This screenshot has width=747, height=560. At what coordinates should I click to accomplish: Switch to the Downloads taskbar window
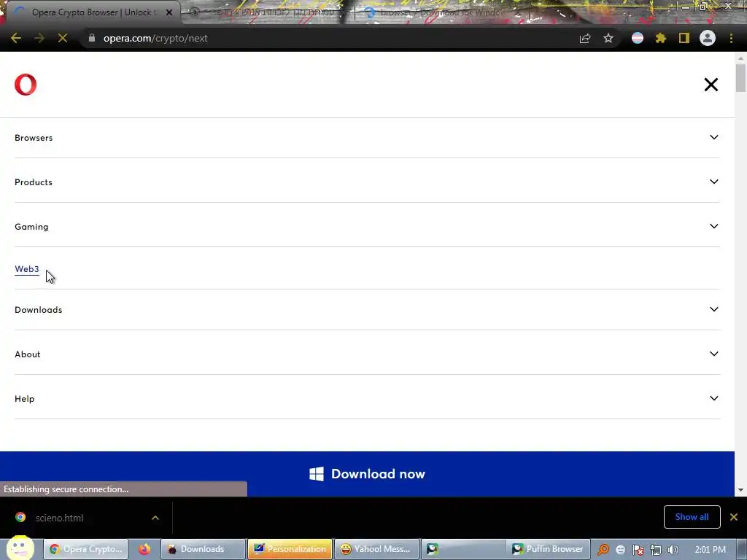(203, 549)
